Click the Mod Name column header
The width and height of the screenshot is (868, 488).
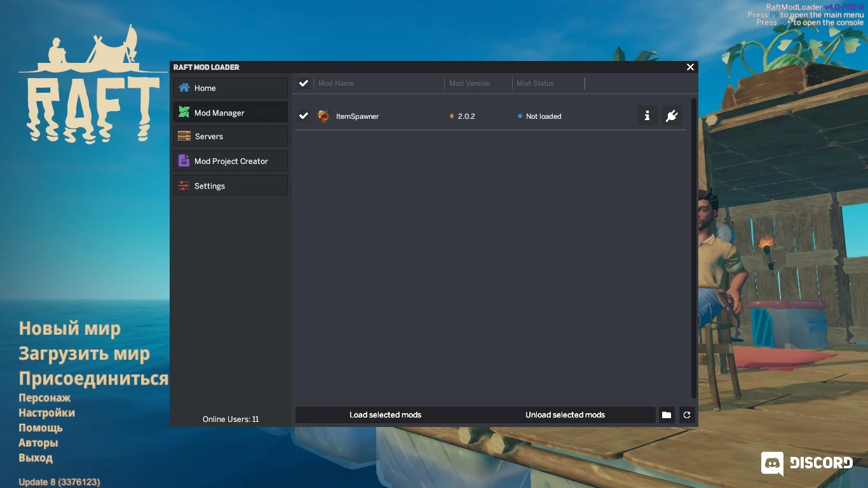point(336,83)
